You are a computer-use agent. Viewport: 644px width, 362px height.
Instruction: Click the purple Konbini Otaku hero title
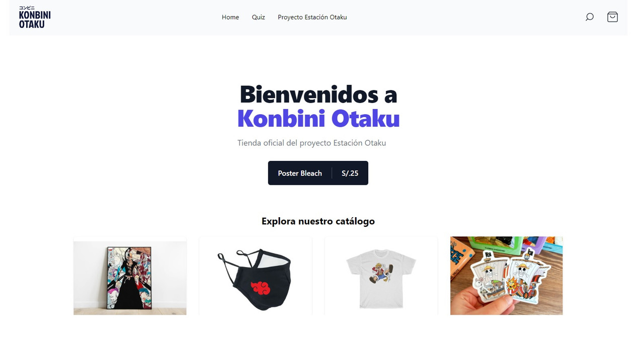click(x=318, y=119)
